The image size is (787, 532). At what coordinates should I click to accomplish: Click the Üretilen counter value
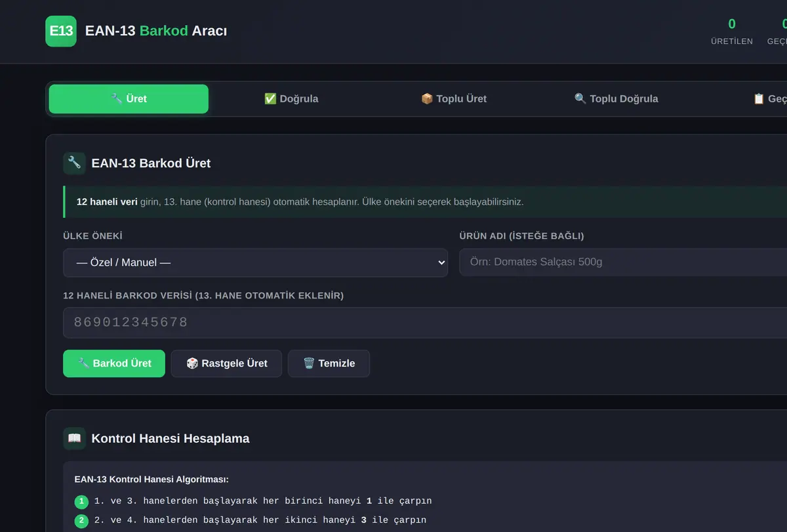tap(732, 24)
